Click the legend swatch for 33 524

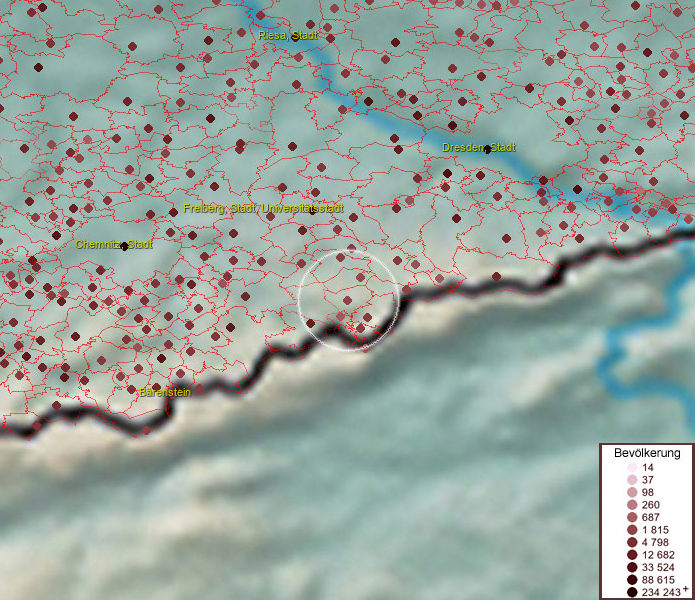[631, 567]
